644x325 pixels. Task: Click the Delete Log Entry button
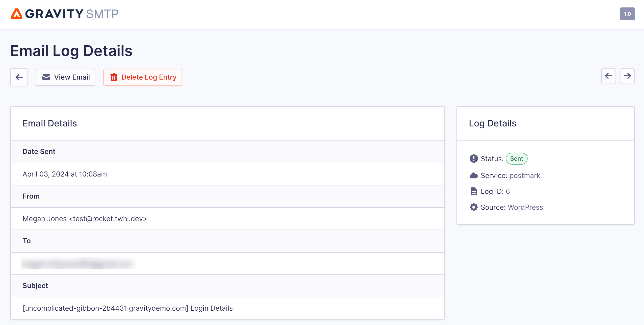pyautogui.click(x=143, y=77)
